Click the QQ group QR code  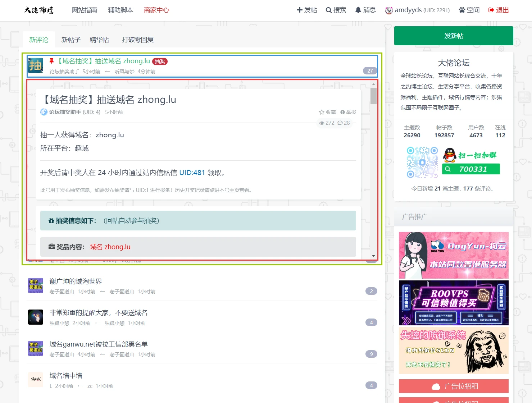coord(422,162)
